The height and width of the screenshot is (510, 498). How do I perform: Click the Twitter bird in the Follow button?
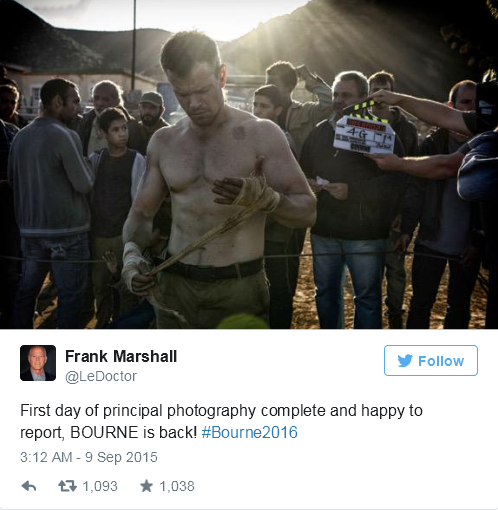(405, 361)
